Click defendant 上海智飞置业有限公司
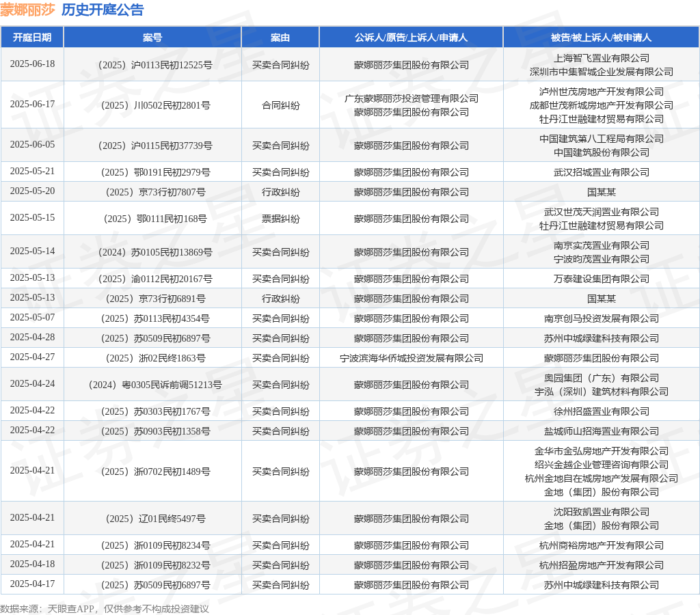 coord(602,58)
